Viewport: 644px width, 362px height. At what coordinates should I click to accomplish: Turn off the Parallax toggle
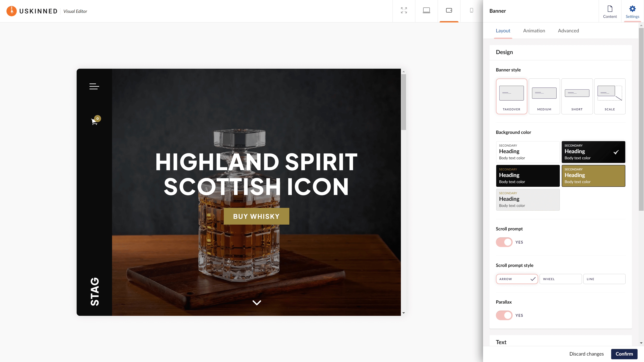point(504,315)
